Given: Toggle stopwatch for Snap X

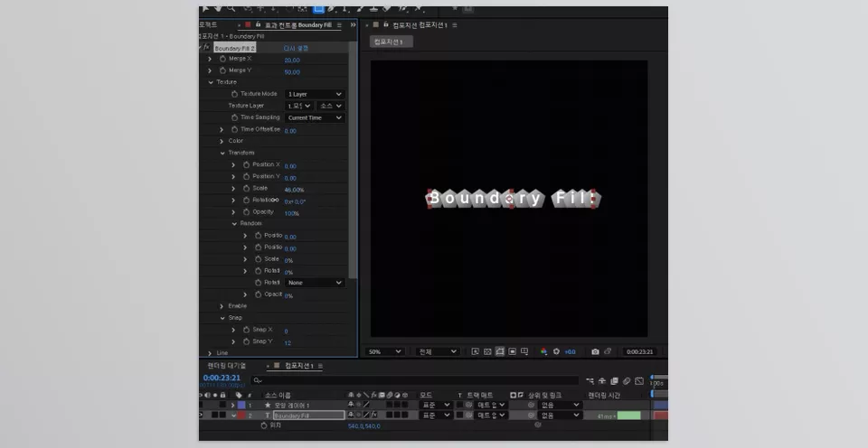Looking at the screenshot, I should (246, 330).
